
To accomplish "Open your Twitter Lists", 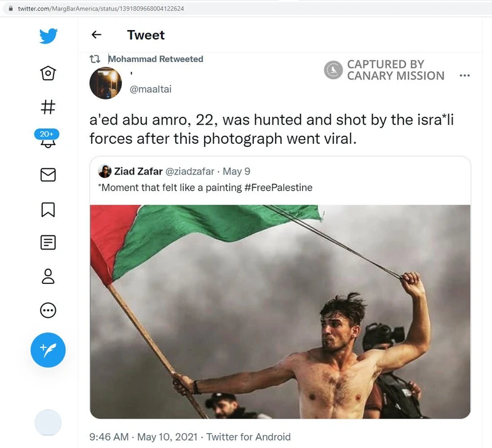I will pos(48,243).
